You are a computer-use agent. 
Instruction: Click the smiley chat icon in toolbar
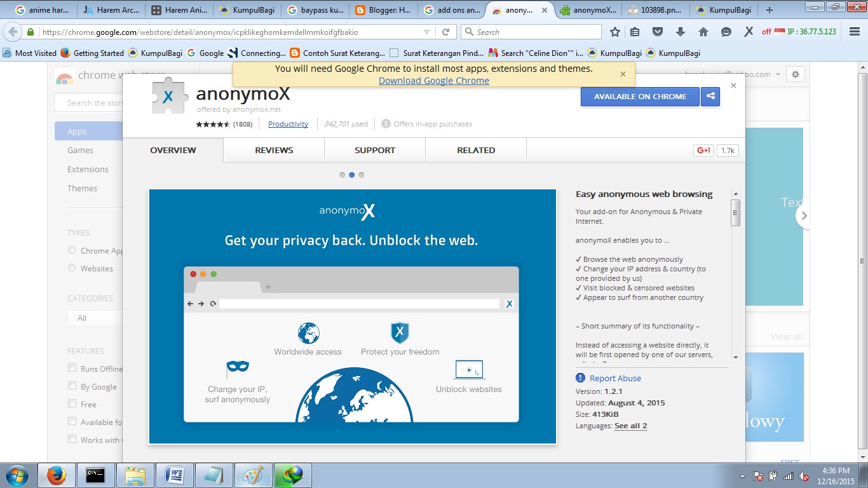coord(726,32)
